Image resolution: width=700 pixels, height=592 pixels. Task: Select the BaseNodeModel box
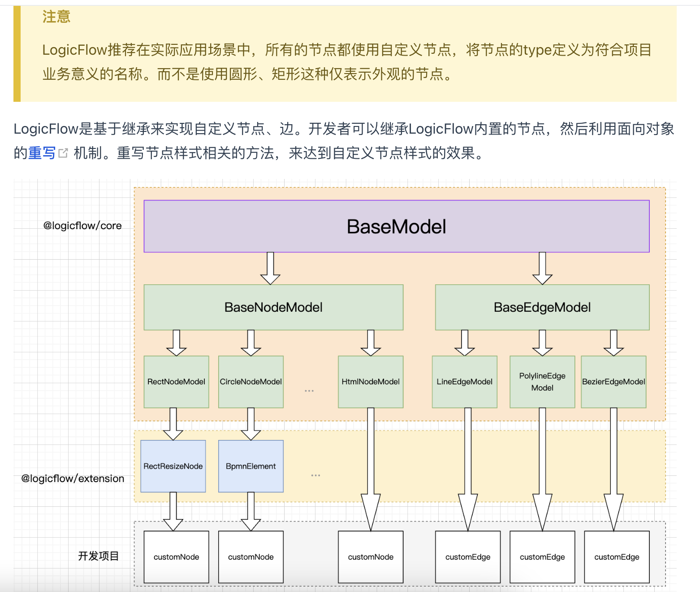[x=273, y=307]
